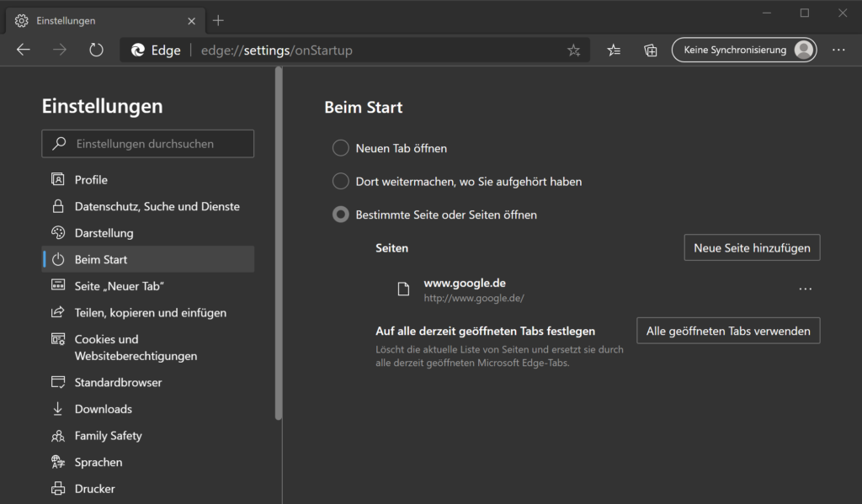Open a new tab with plus button
This screenshot has height=504, width=862.
[x=218, y=21]
